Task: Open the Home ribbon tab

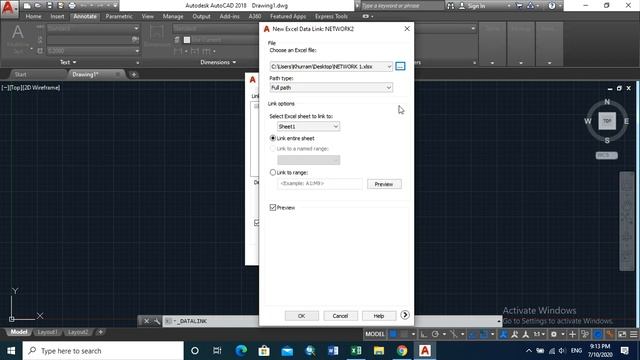Action: [33, 16]
